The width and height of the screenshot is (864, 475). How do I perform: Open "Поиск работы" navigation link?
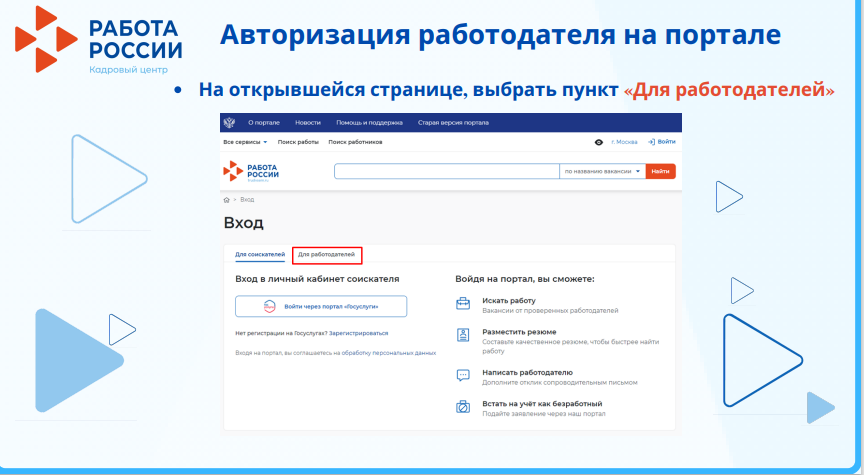coord(298,142)
